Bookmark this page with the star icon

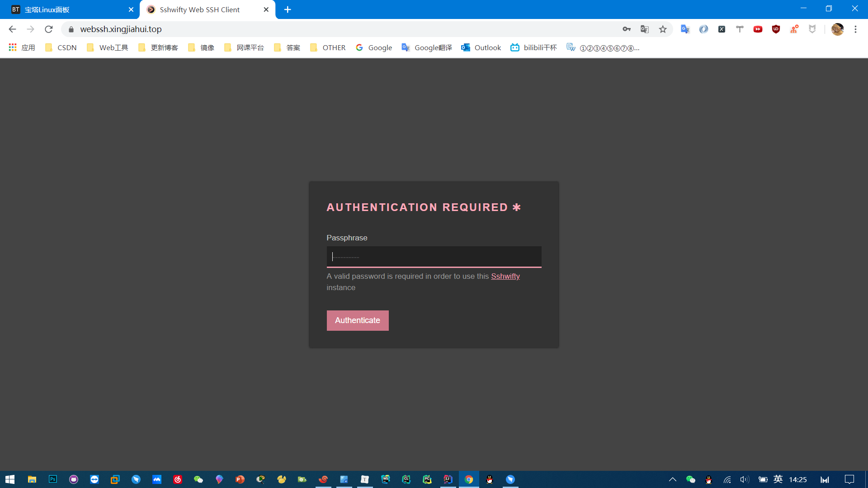663,29
